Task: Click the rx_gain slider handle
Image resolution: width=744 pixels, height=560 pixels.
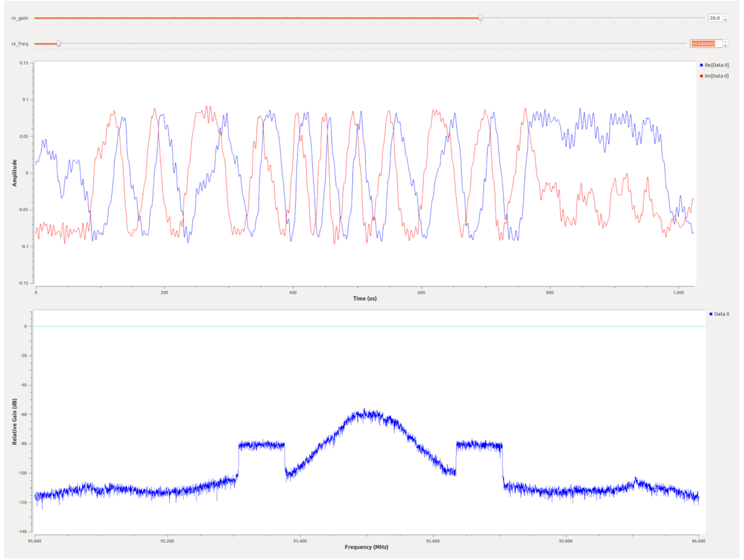Action: [x=480, y=18]
